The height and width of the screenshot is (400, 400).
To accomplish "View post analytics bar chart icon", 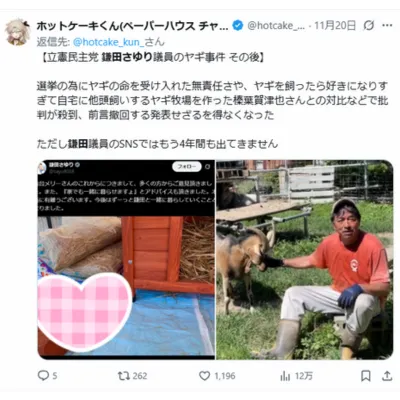I will [x=285, y=376].
